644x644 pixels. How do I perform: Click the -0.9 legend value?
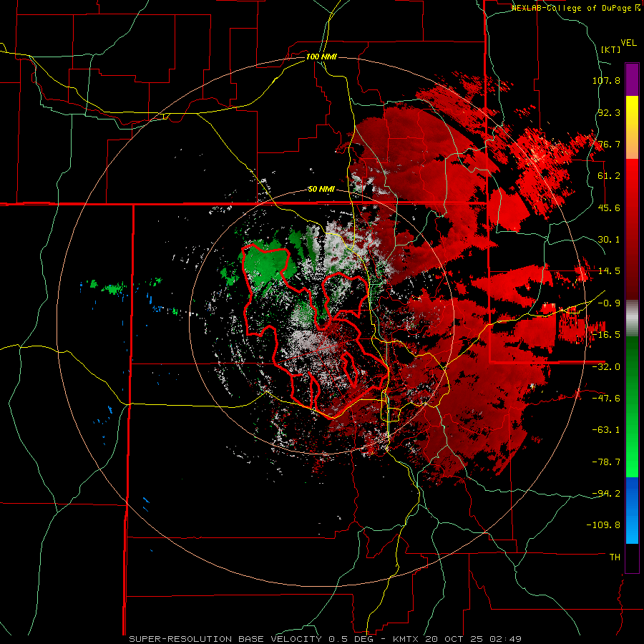click(609, 303)
